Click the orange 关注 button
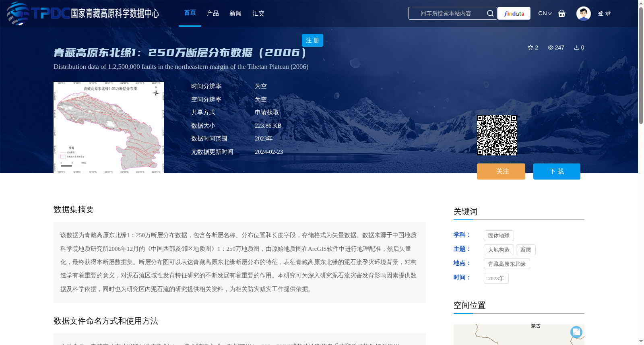 pyautogui.click(x=501, y=171)
